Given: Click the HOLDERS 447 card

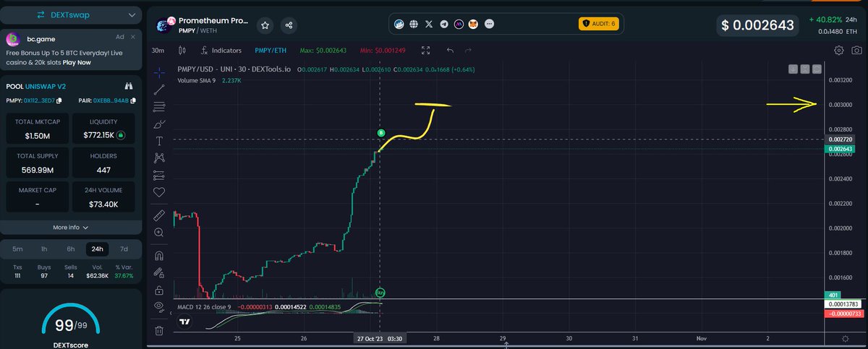Looking at the screenshot, I should tap(104, 163).
